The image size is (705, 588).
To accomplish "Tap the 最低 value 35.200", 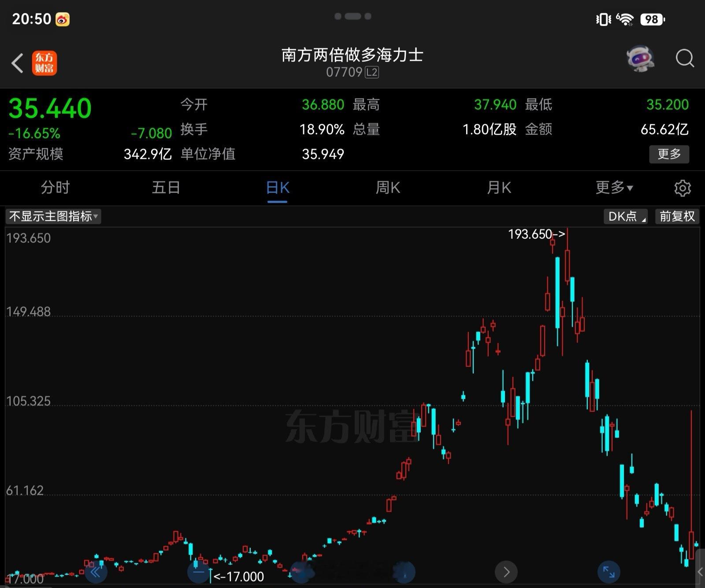I will (668, 105).
